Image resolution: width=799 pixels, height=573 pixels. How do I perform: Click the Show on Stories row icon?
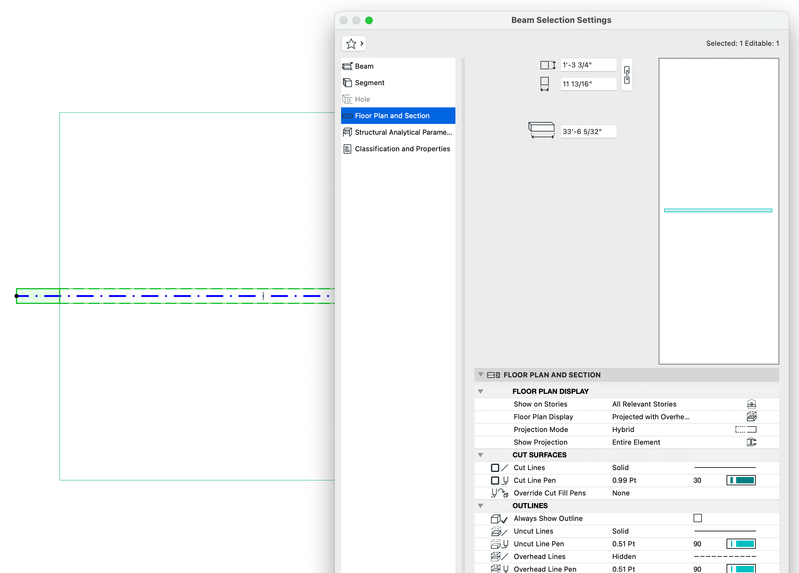(x=751, y=404)
